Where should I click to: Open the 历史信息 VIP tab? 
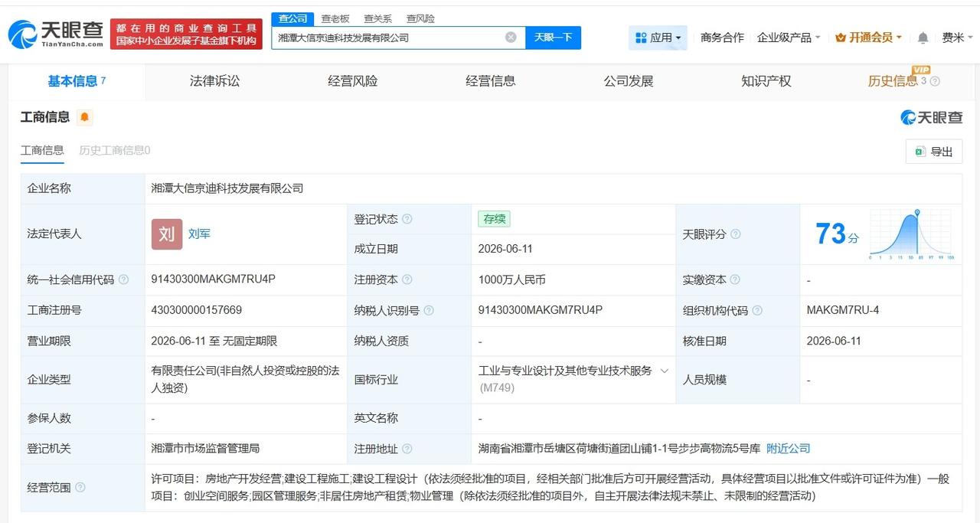pos(893,81)
